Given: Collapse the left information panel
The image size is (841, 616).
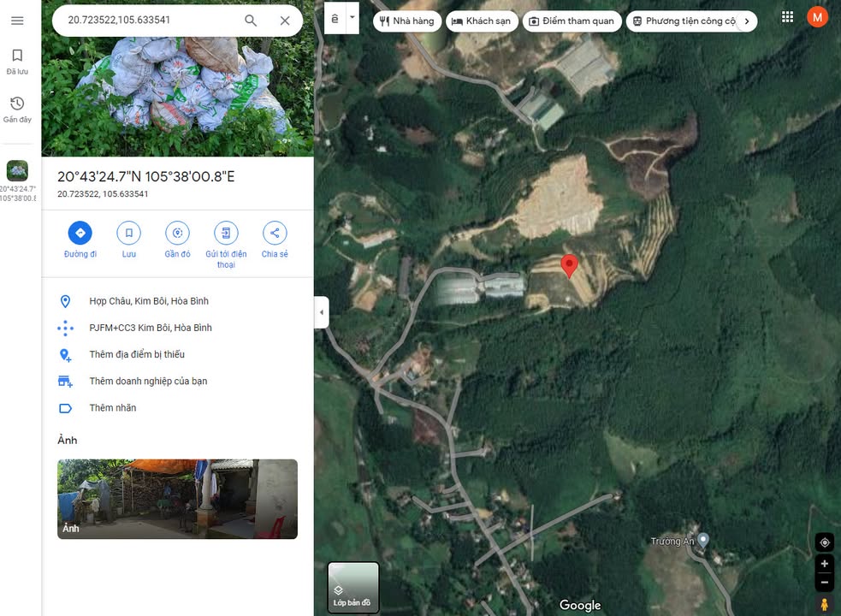Looking at the screenshot, I should point(322,312).
